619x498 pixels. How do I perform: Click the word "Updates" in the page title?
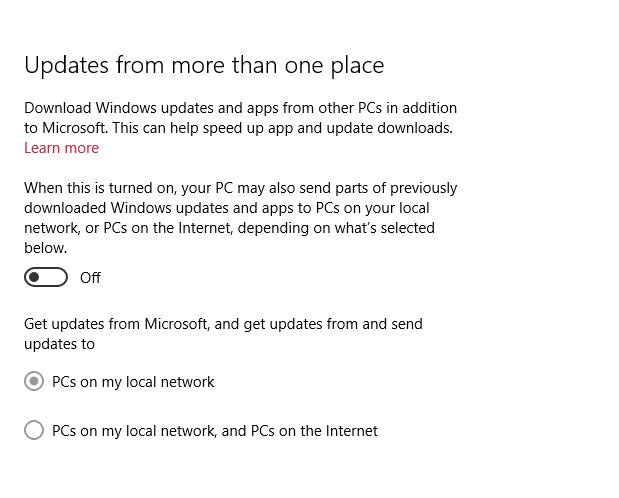click(61, 65)
